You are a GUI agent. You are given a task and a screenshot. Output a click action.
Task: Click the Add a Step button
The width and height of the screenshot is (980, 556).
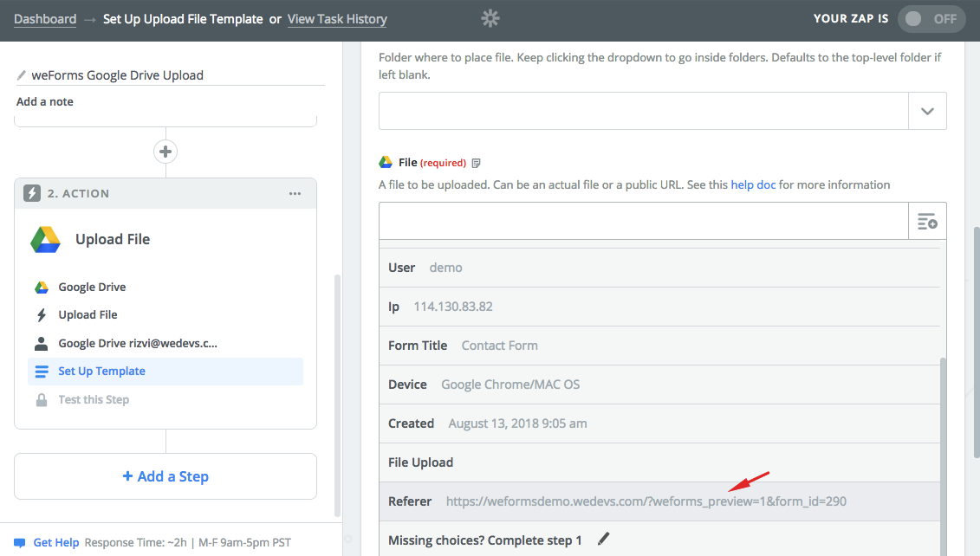(x=165, y=476)
